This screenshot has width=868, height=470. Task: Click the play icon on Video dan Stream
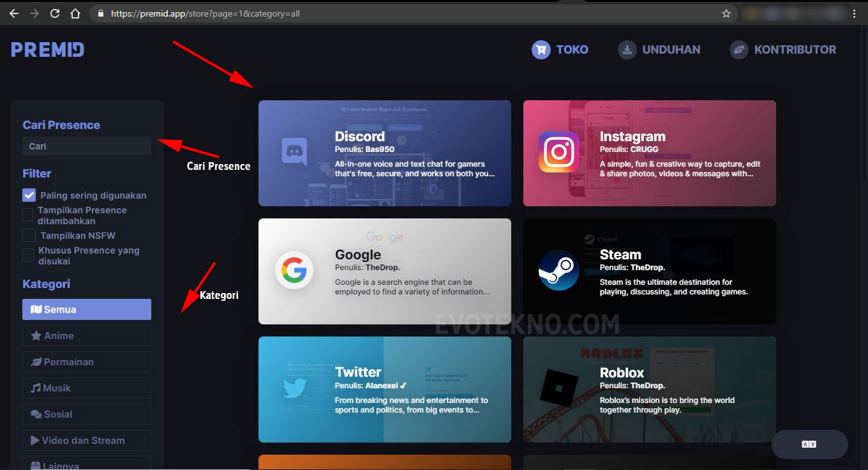(35, 440)
